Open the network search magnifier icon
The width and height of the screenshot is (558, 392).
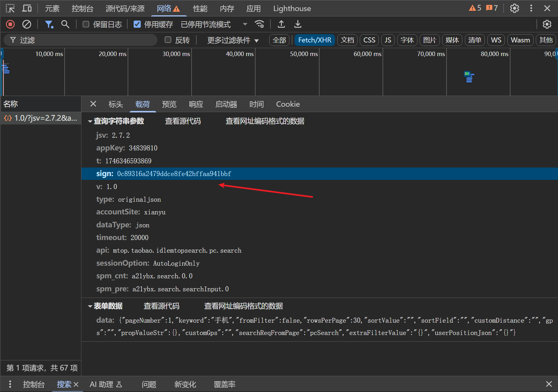65,24
